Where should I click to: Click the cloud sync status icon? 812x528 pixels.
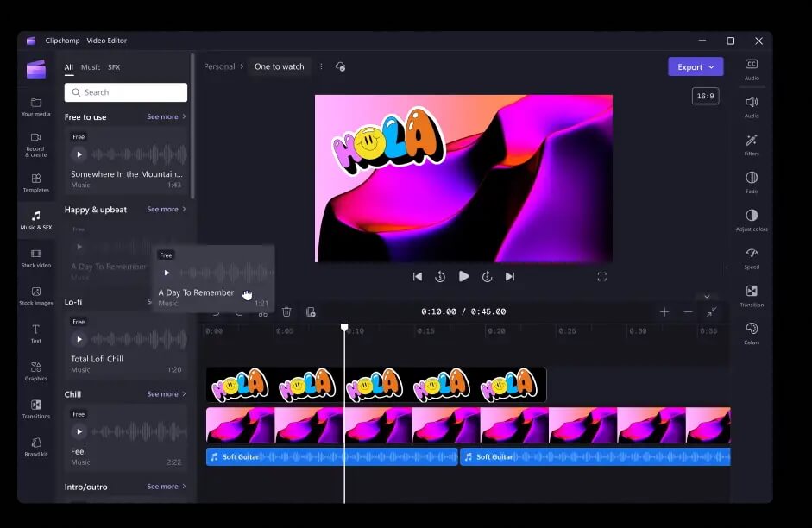pyautogui.click(x=340, y=66)
